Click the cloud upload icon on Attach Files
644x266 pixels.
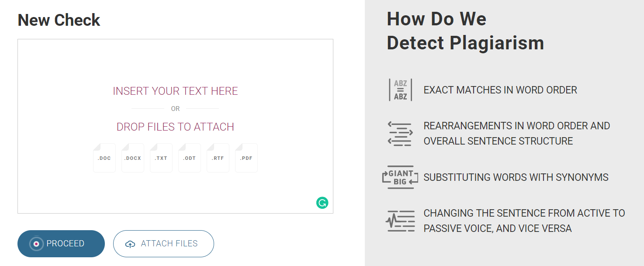[130, 244]
